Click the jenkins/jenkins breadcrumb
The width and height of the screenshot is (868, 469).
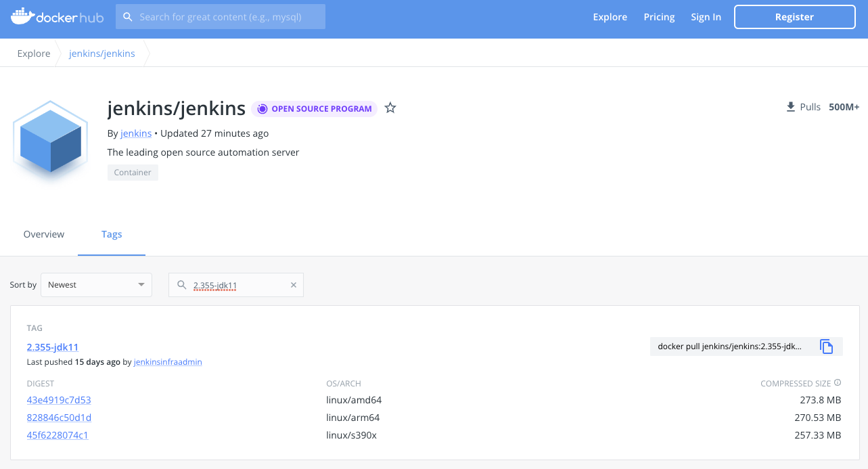click(x=102, y=53)
